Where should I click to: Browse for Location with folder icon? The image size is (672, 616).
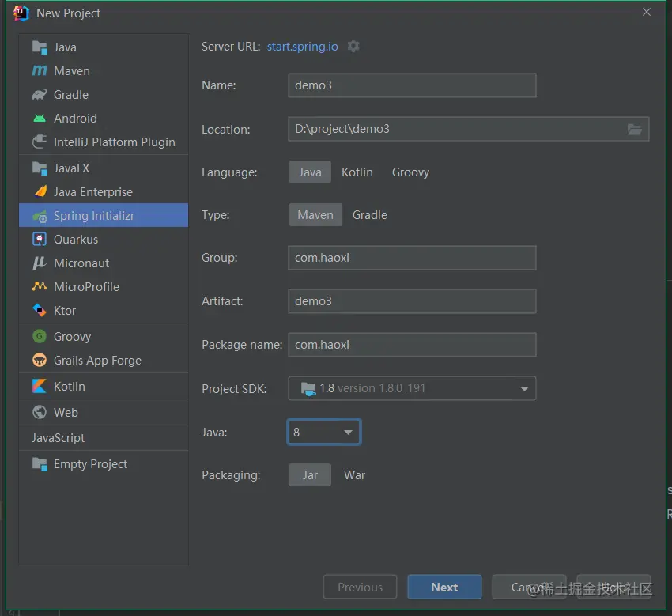pyautogui.click(x=634, y=129)
